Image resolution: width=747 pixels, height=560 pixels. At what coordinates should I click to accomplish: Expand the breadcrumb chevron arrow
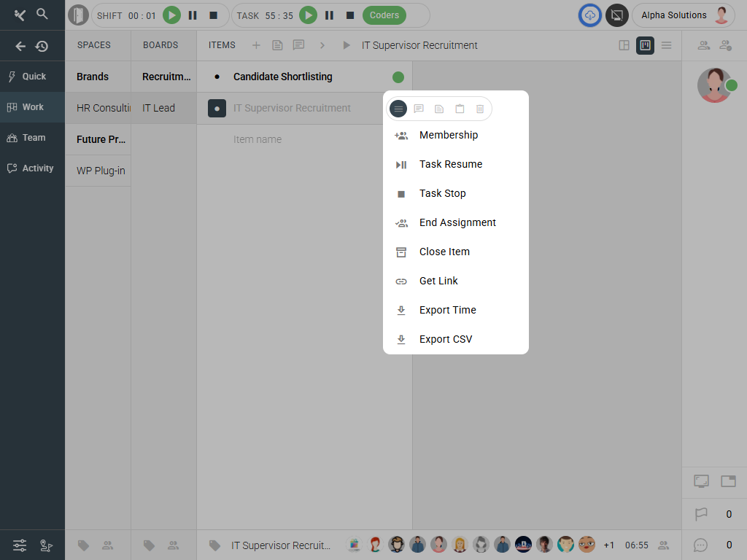coord(322,45)
